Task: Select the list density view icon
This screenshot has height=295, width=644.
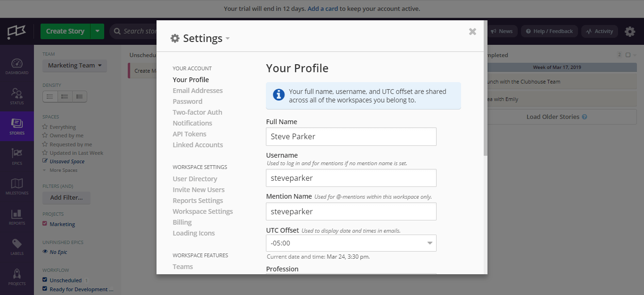Action: point(50,96)
